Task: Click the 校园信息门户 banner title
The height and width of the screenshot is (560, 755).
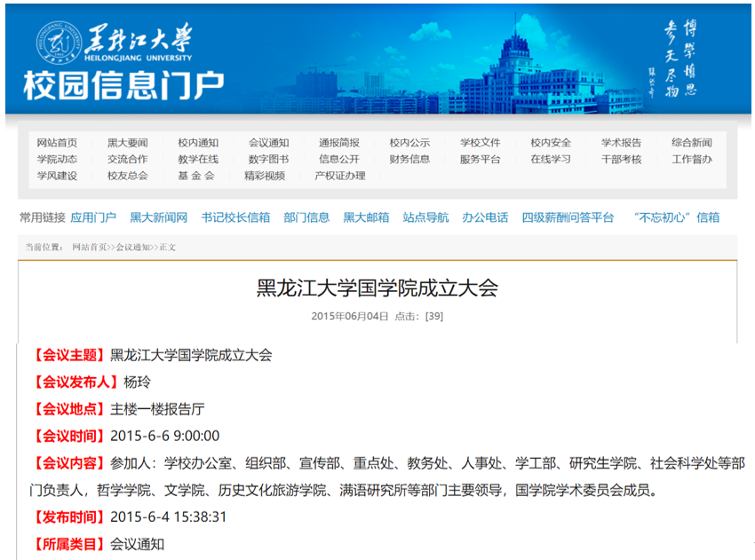Action: click(x=123, y=85)
